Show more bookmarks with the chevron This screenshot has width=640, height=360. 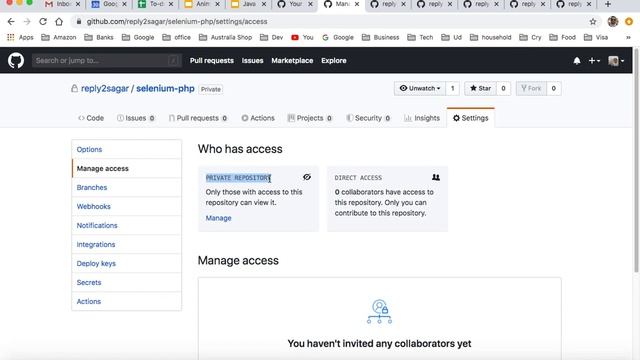coord(628,37)
